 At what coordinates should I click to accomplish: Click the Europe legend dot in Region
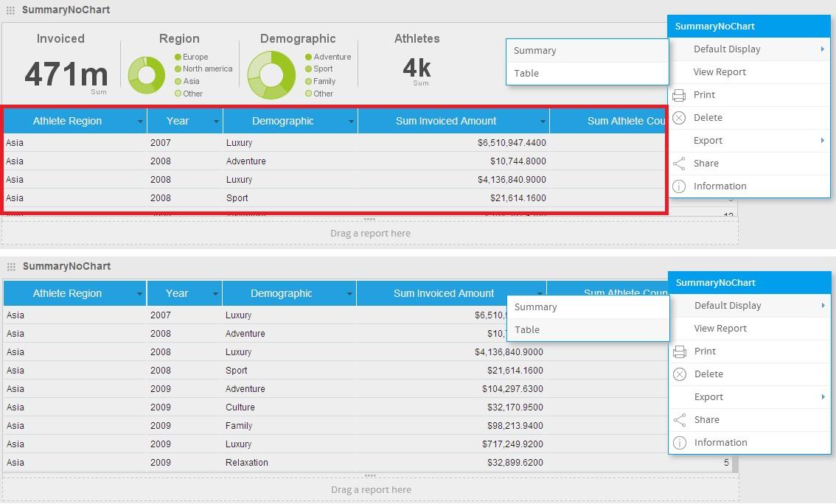click(x=178, y=57)
